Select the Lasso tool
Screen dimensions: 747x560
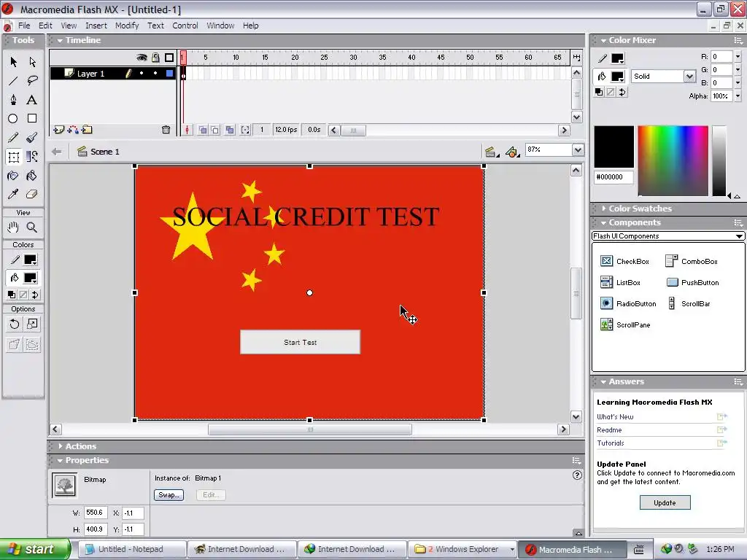coord(32,81)
